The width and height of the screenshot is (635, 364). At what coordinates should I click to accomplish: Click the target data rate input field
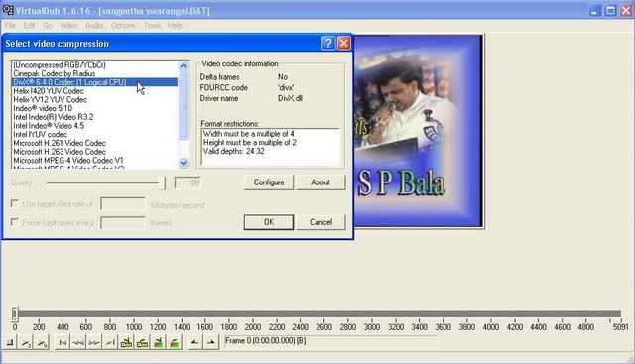pyautogui.click(x=123, y=203)
